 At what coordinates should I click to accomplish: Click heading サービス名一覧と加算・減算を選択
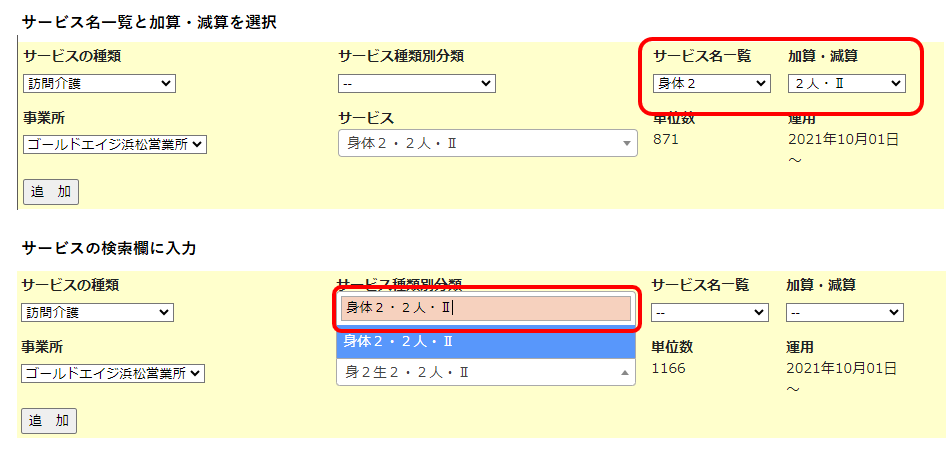tap(149, 21)
